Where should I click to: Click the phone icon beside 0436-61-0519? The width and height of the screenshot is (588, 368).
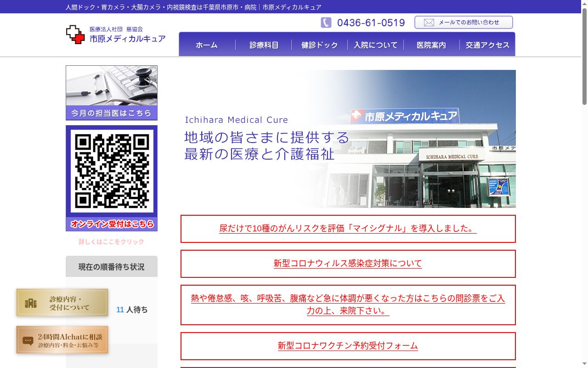326,23
